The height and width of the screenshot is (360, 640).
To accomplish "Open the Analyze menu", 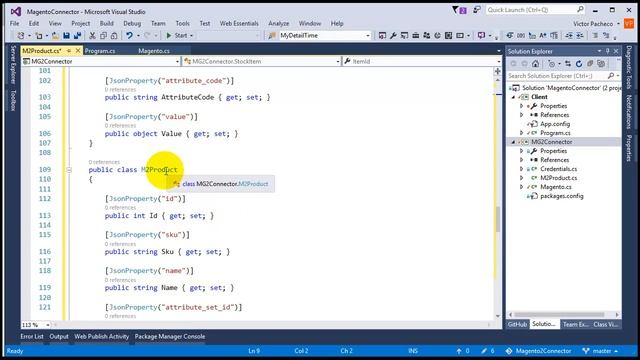I will (x=279, y=24).
